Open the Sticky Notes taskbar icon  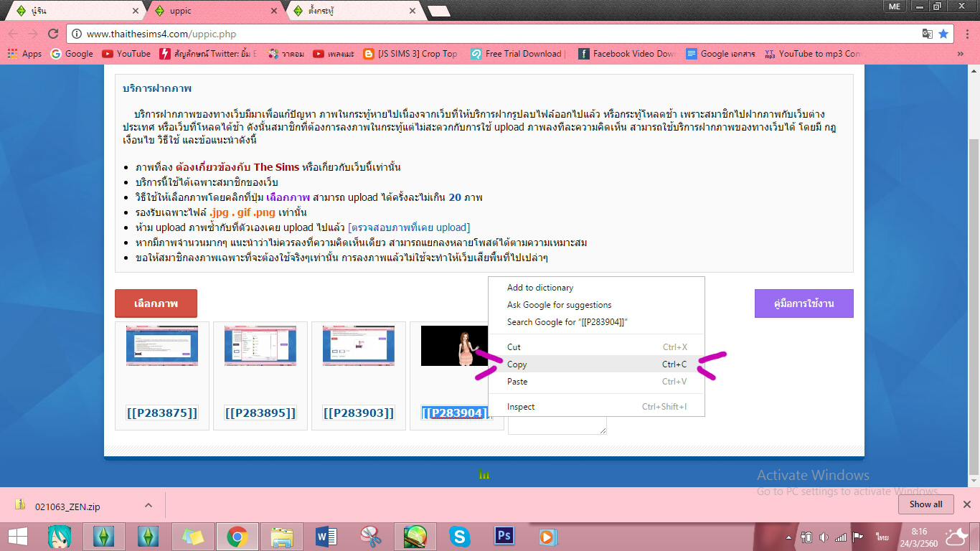(193, 536)
